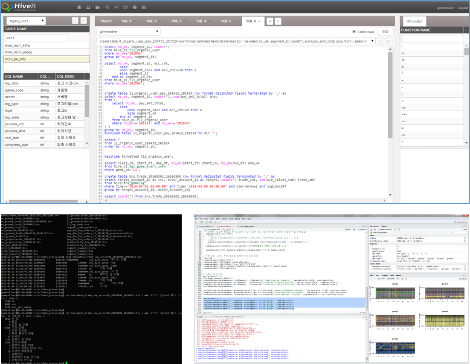
Task: Open the home icon in HiveR header
Action: [79, 7]
